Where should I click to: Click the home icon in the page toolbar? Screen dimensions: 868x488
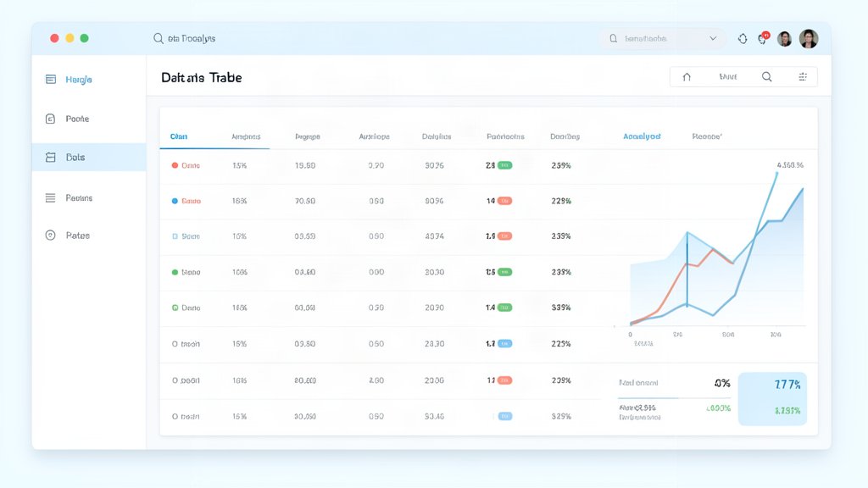687,77
